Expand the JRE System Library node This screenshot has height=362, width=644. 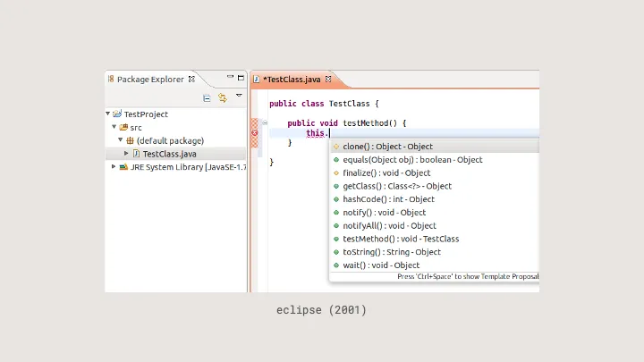click(114, 166)
